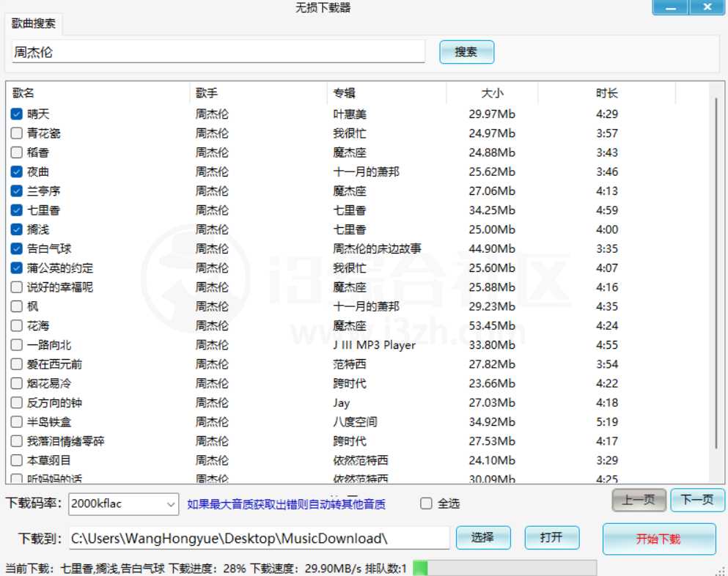Check the 青花瓷 song checkbox
Screen dimensions: 728x576
[17, 133]
